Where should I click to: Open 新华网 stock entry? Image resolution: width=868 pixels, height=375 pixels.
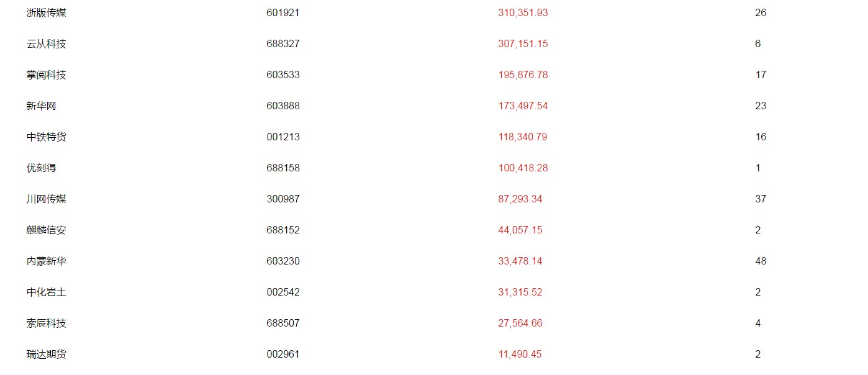pos(42,106)
